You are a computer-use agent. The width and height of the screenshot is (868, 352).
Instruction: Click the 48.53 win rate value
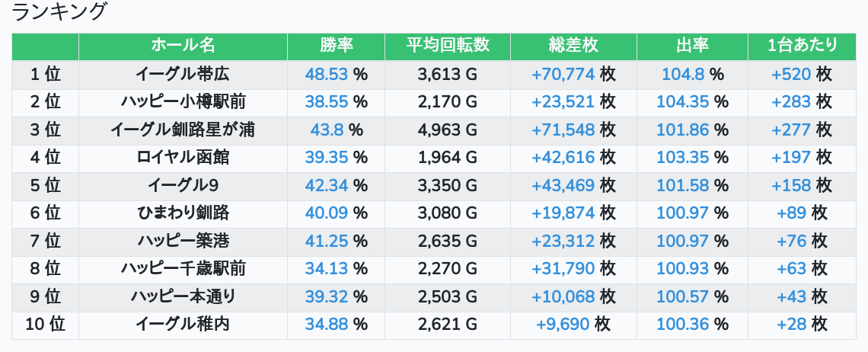[326, 74]
